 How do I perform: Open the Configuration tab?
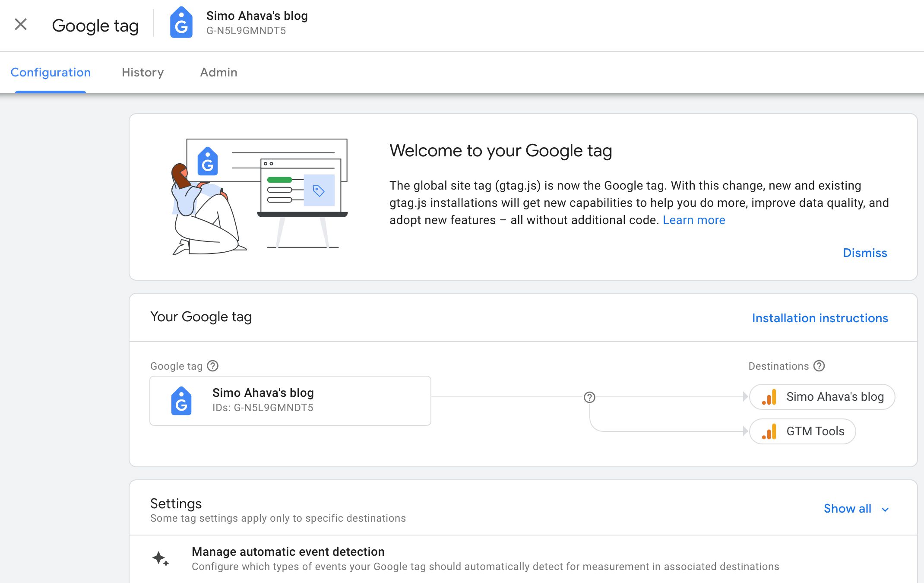point(51,72)
